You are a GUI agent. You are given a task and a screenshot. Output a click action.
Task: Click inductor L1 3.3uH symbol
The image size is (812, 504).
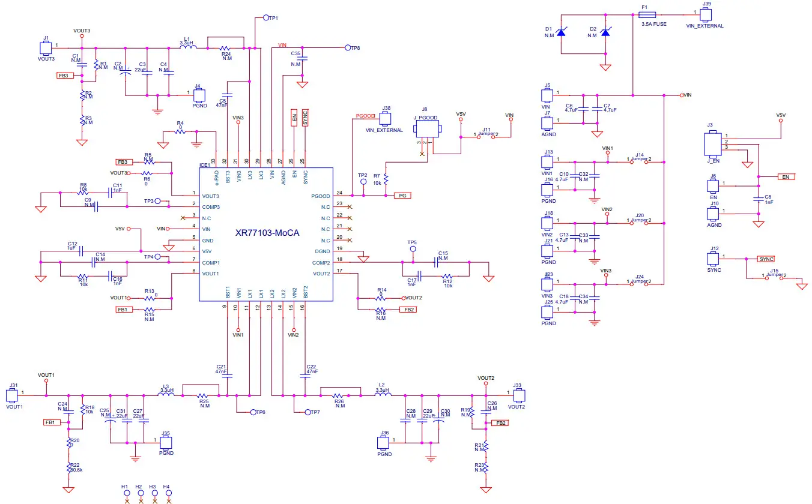tap(187, 46)
